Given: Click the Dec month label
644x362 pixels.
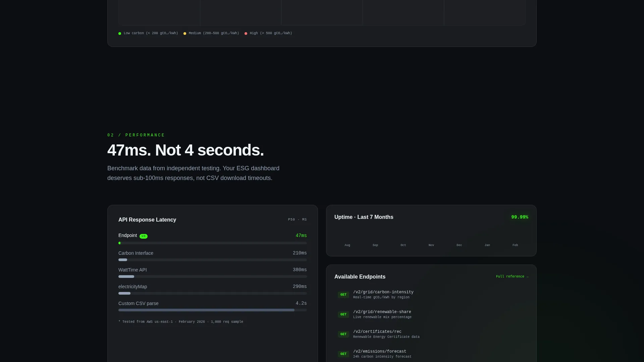Looking at the screenshot, I should click(x=459, y=245).
